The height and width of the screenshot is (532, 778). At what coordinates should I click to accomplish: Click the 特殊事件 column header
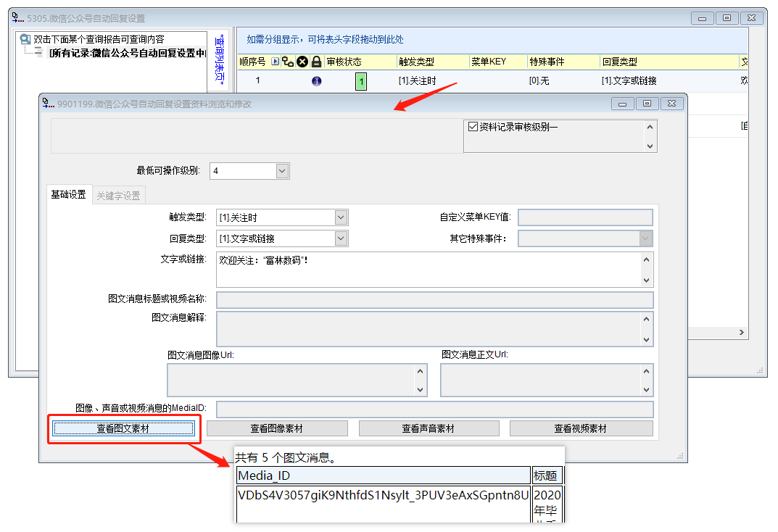(x=563, y=62)
